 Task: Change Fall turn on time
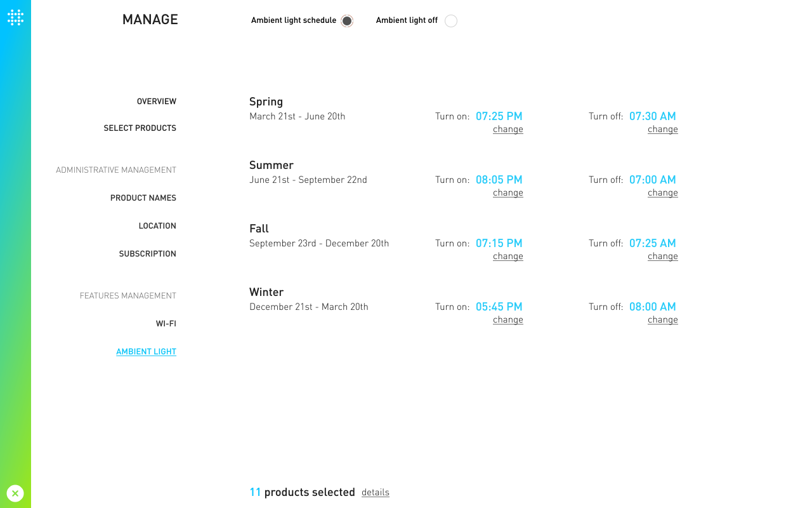[508, 257]
